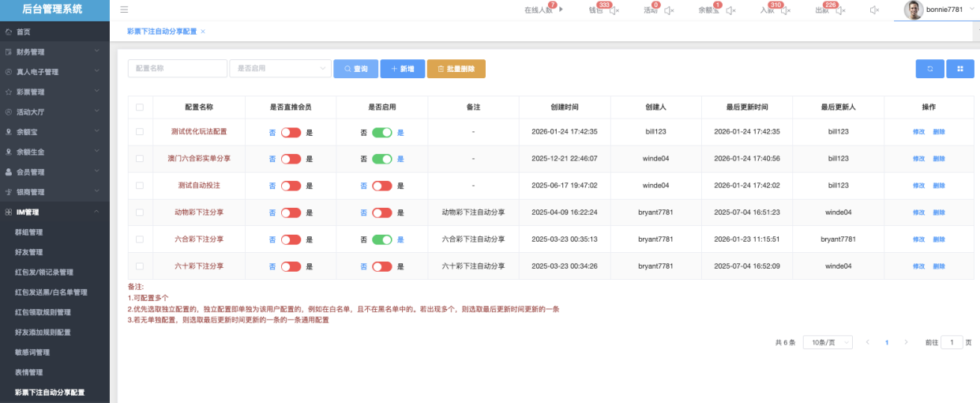Screen dimensions: 980x403
Task: Close the 彩票下注自动分享配置 tab with X
Action: [x=203, y=31]
